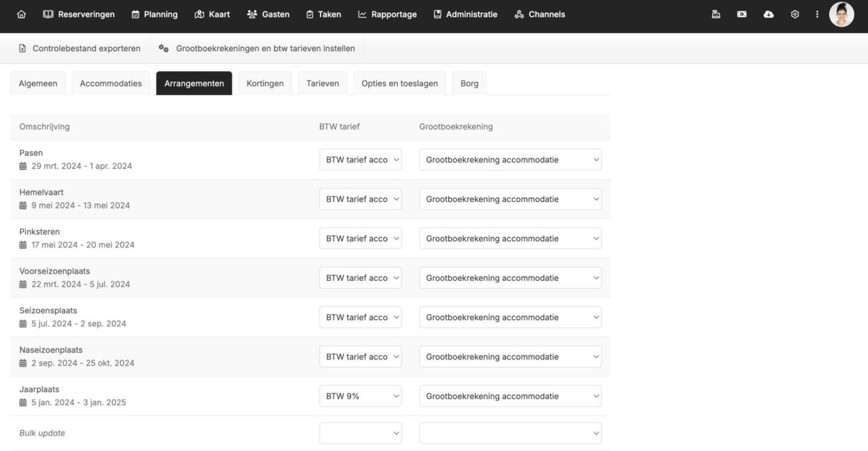Open the Reserveringen menu
The width and height of the screenshot is (868, 451).
tap(79, 14)
